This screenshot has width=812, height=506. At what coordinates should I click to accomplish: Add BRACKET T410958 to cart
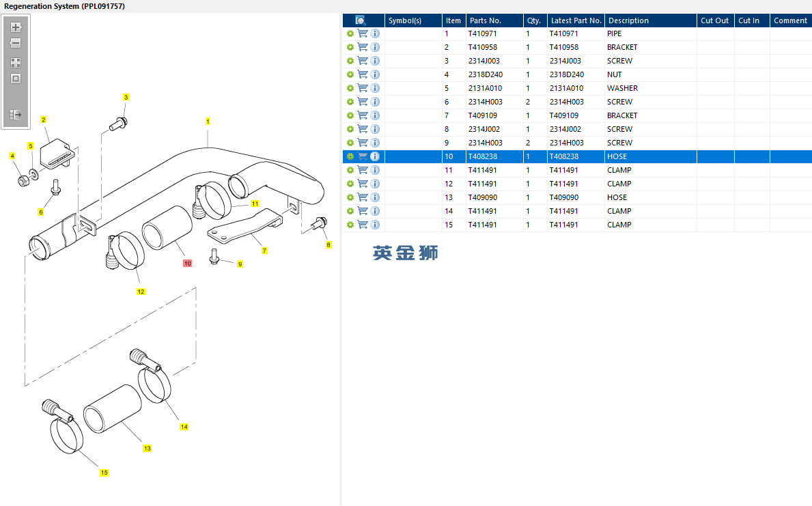[x=363, y=47]
